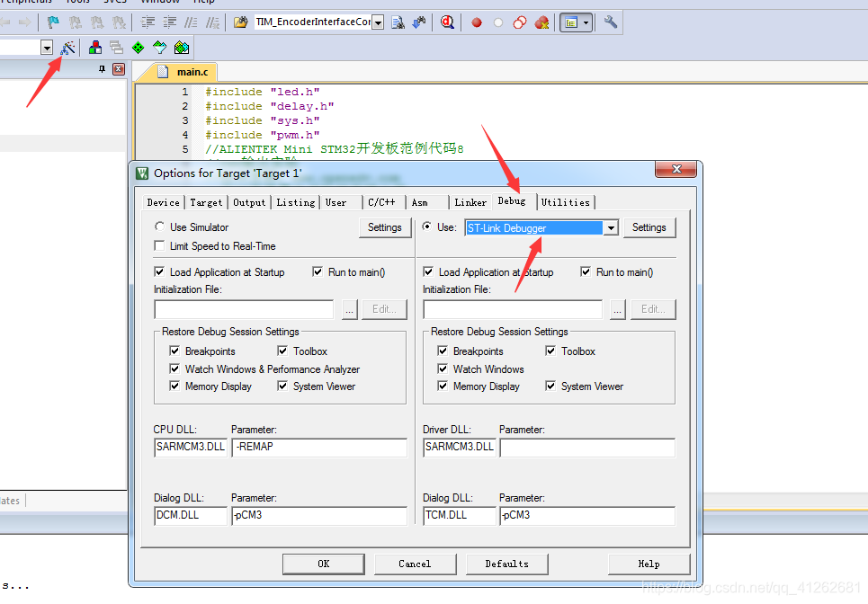868x604 pixels.
Task: Expand the window layout dropdown arrow
Action: point(586,22)
